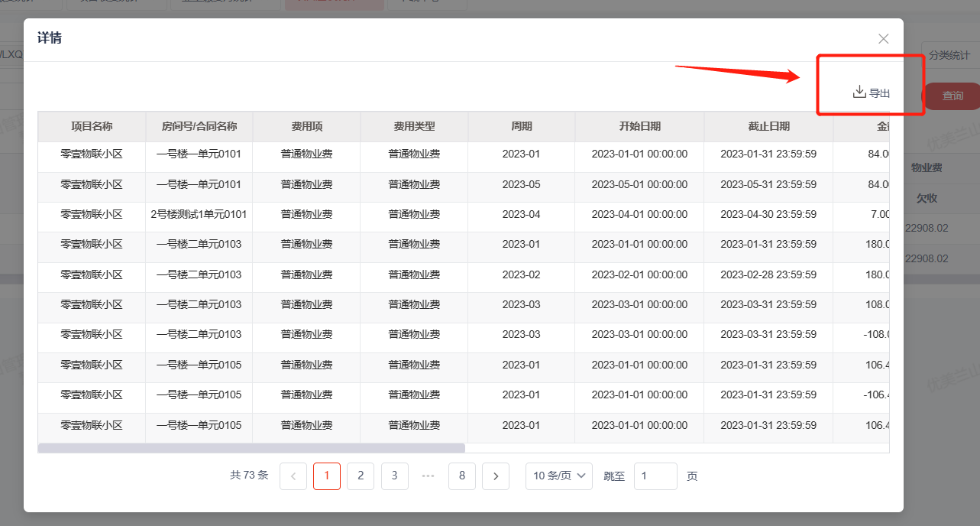
Task: Click the 导出 export download icon
Action: tap(859, 93)
